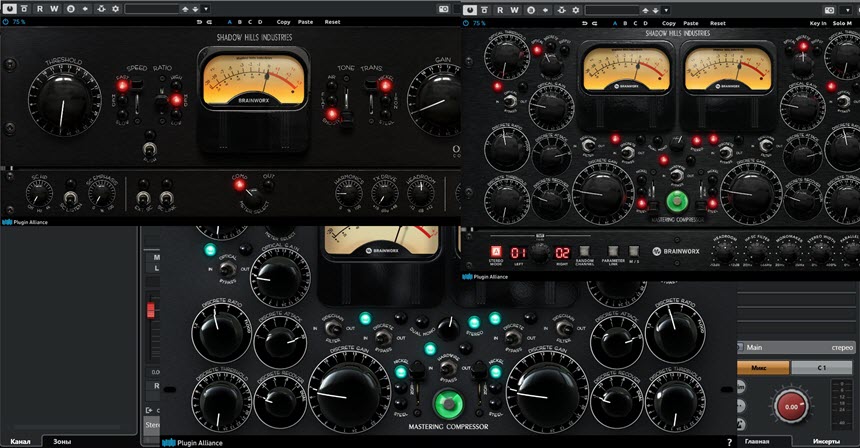Screen dimensions: 860x448
Task: Click Tone slider switch in single-meter compressor
Action: 347,107
